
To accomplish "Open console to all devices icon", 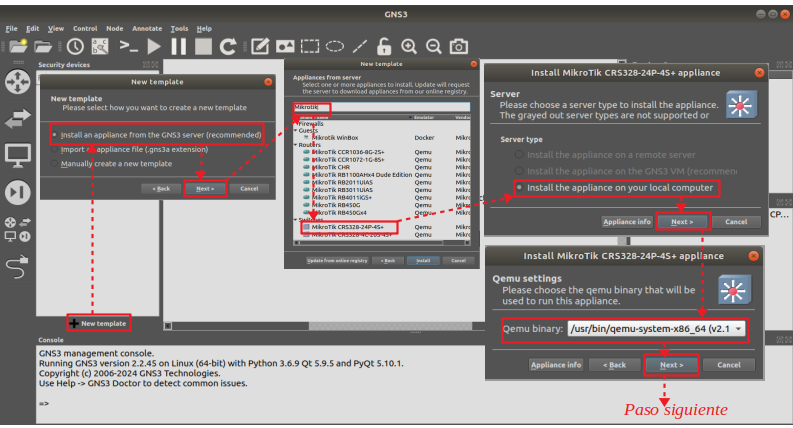I will tap(128, 47).
